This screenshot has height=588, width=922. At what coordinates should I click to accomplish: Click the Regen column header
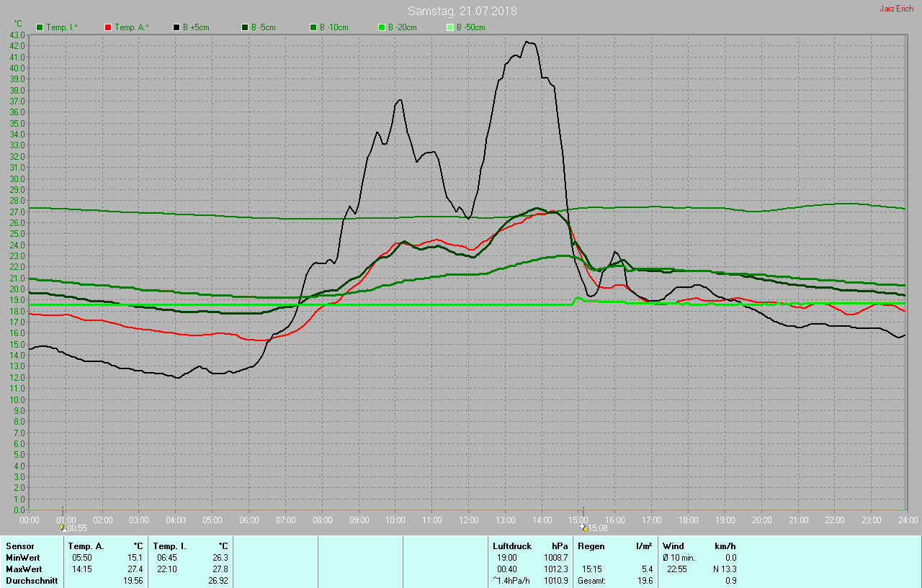click(591, 546)
